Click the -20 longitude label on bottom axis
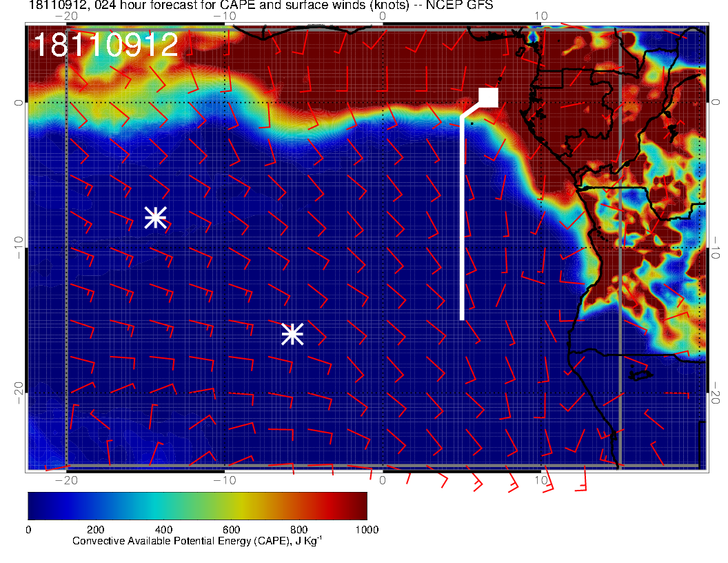The width and height of the screenshot is (728, 563). 65,480
